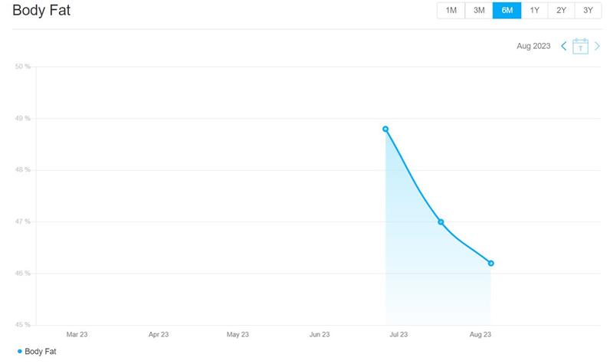
Task: Click the Aug 2023 date label
Action: pos(533,47)
